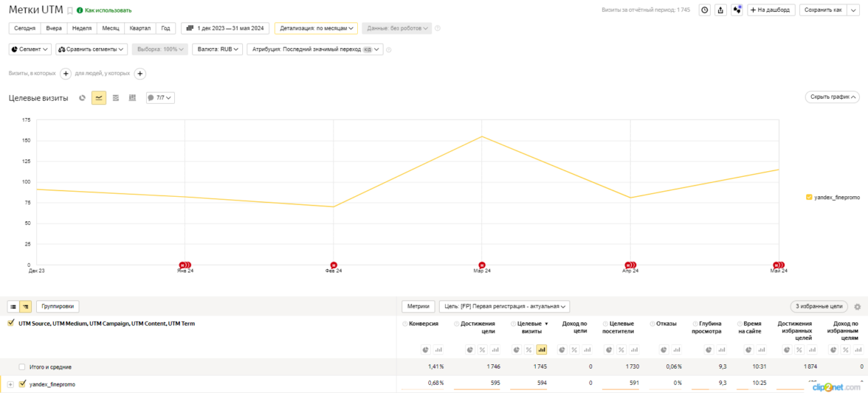The height and width of the screenshot is (393, 868).
Task: Switch the table to tree view
Action: 25,306
